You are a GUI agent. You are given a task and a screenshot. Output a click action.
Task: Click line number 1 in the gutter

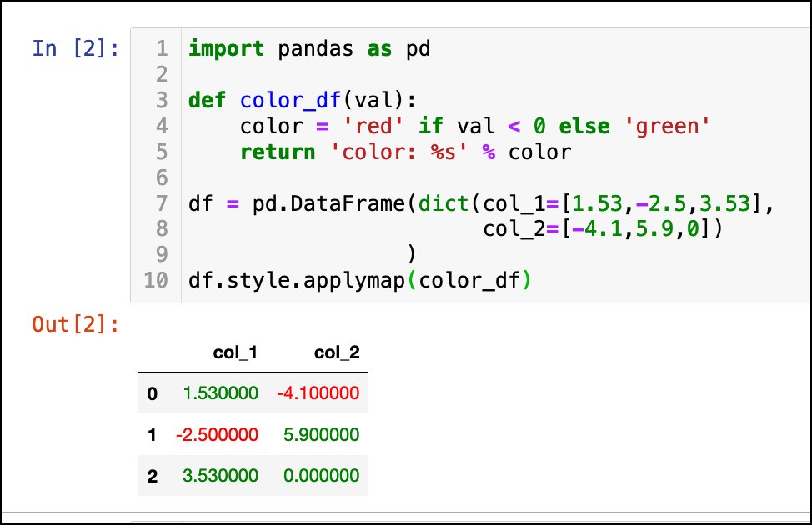click(162, 49)
